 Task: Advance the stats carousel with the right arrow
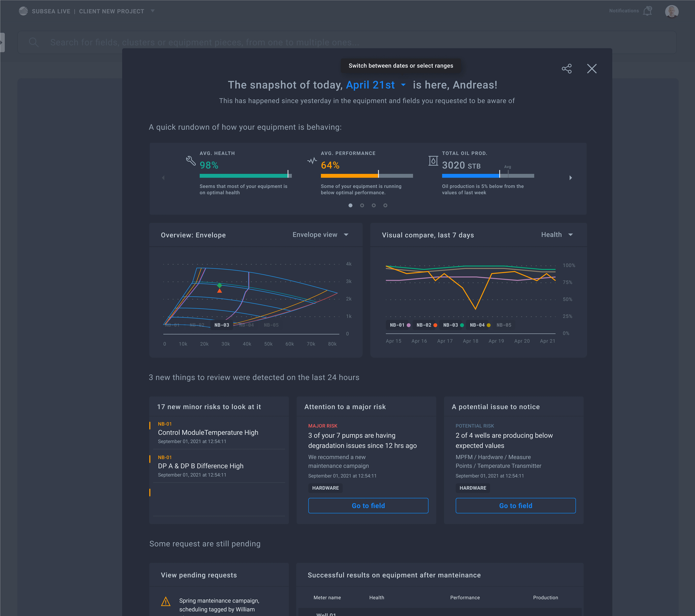coord(571,178)
